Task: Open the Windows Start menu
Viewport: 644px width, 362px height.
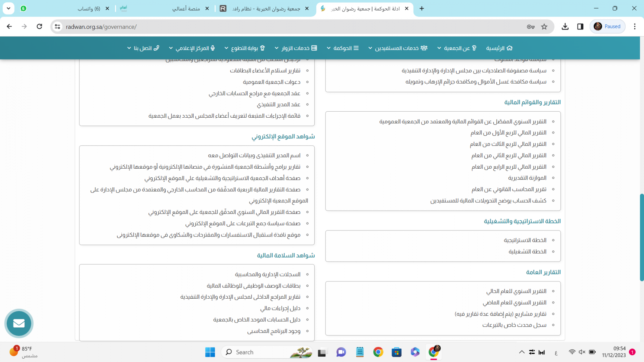Action: [210, 352]
